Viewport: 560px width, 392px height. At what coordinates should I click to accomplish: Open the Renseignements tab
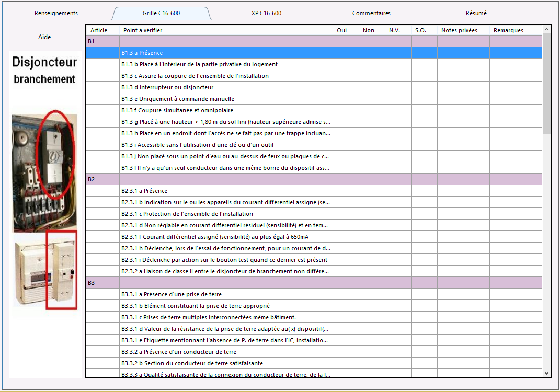point(56,13)
